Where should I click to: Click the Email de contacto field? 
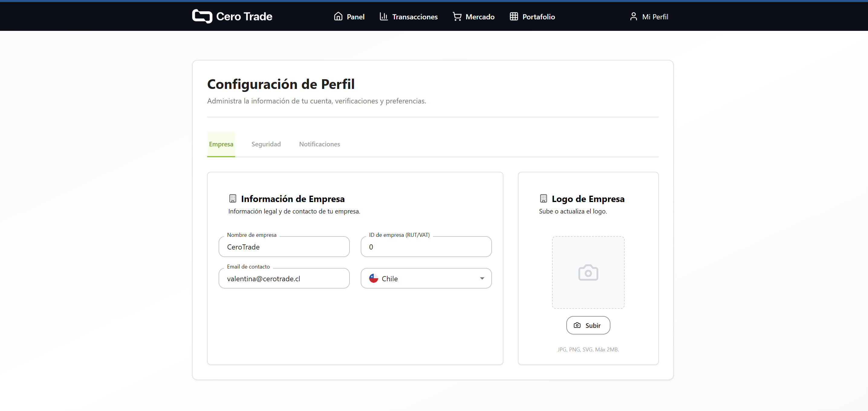284,279
